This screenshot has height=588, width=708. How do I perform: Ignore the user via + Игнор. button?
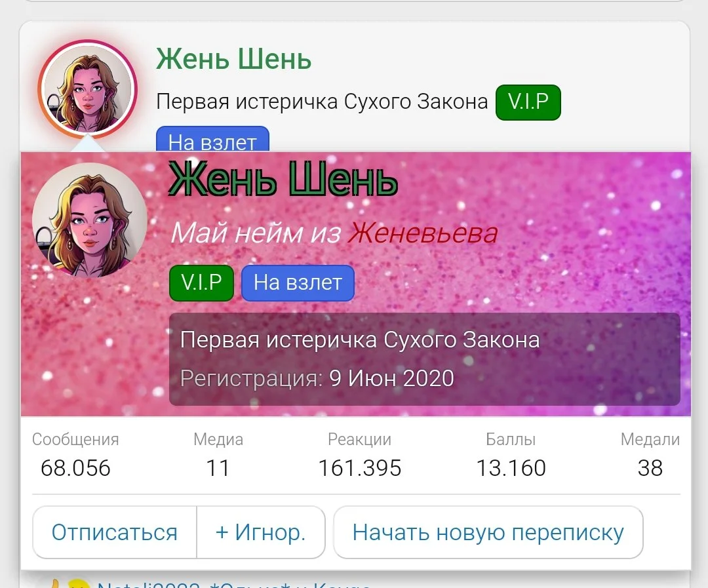[x=261, y=532]
